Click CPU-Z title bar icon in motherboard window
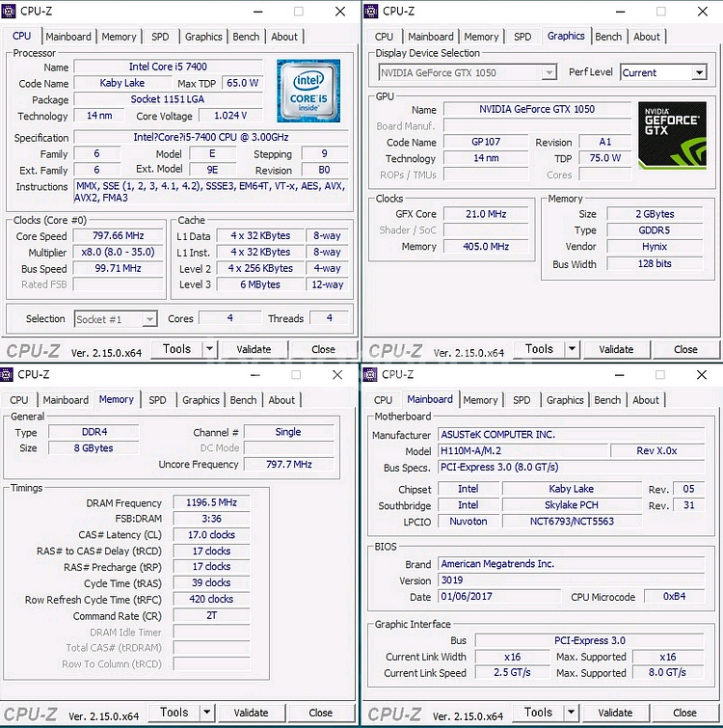The width and height of the screenshot is (723, 728). (x=371, y=374)
